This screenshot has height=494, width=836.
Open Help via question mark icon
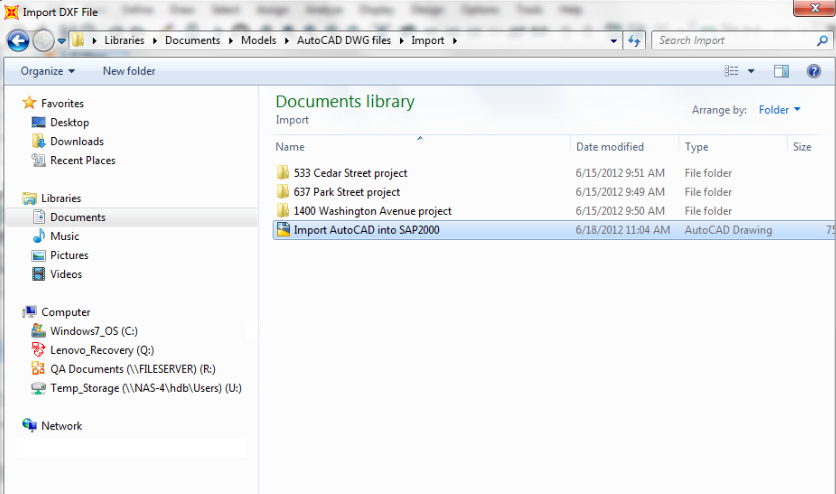point(814,71)
